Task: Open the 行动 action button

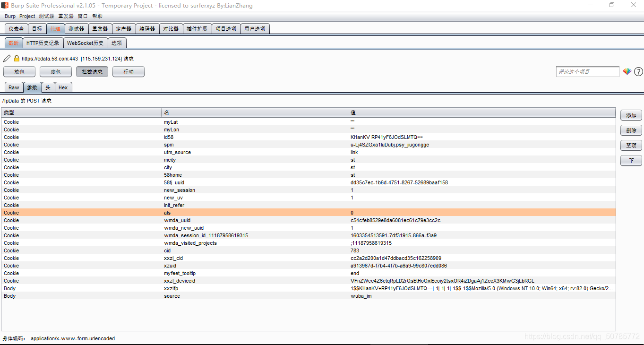Action: (129, 72)
